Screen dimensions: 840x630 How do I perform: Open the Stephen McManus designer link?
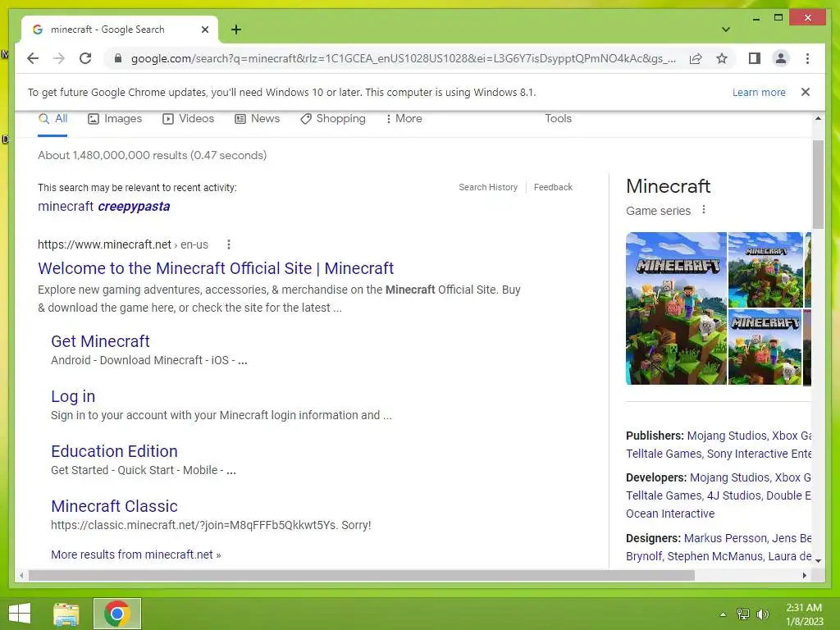pyautogui.click(x=715, y=556)
